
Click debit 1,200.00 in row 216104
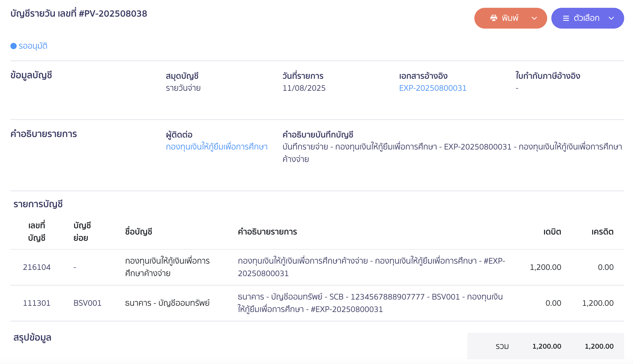tap(545, 267)
